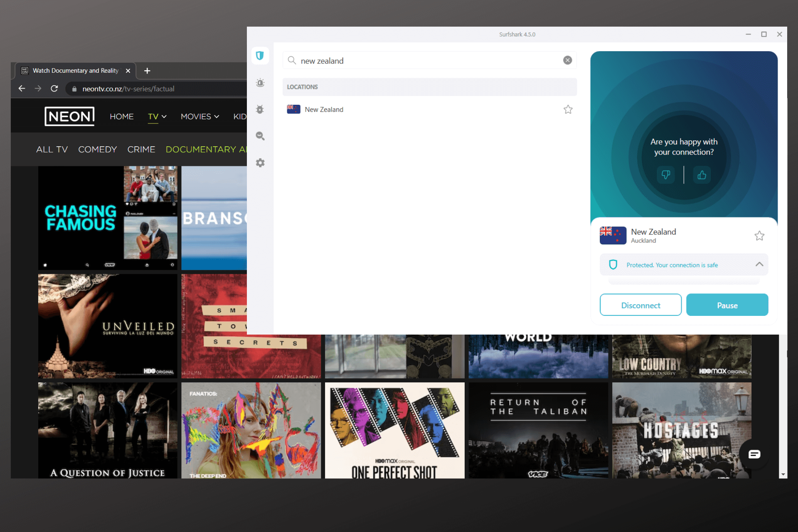Click thumbs up connection feedback
This screenshot has width=798, height=532.
point(702,175)
